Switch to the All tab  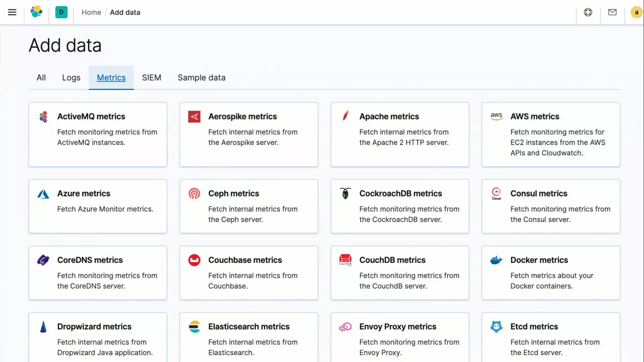click(x=41, y=78)
